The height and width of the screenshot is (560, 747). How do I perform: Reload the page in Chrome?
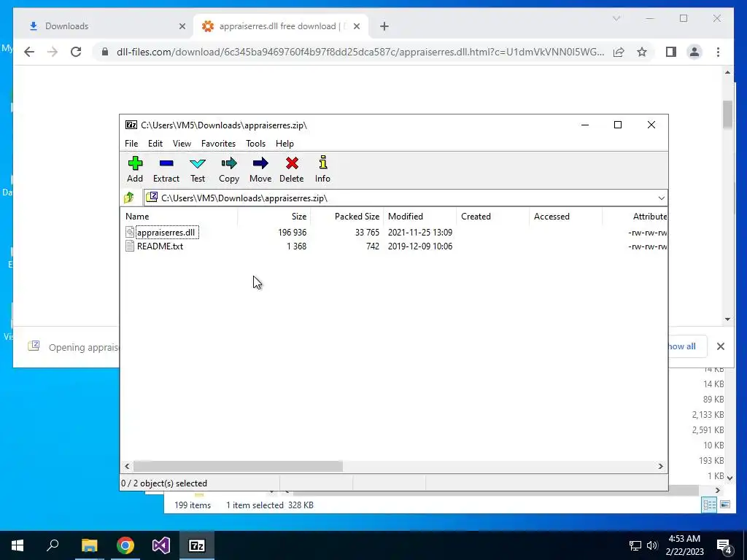click(x=76, y=52)
